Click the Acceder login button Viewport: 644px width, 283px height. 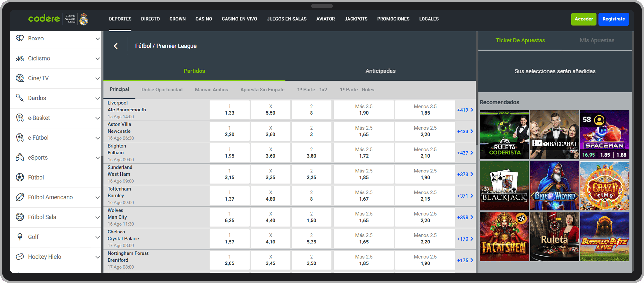pyautogui.click(x=584, y=19)
